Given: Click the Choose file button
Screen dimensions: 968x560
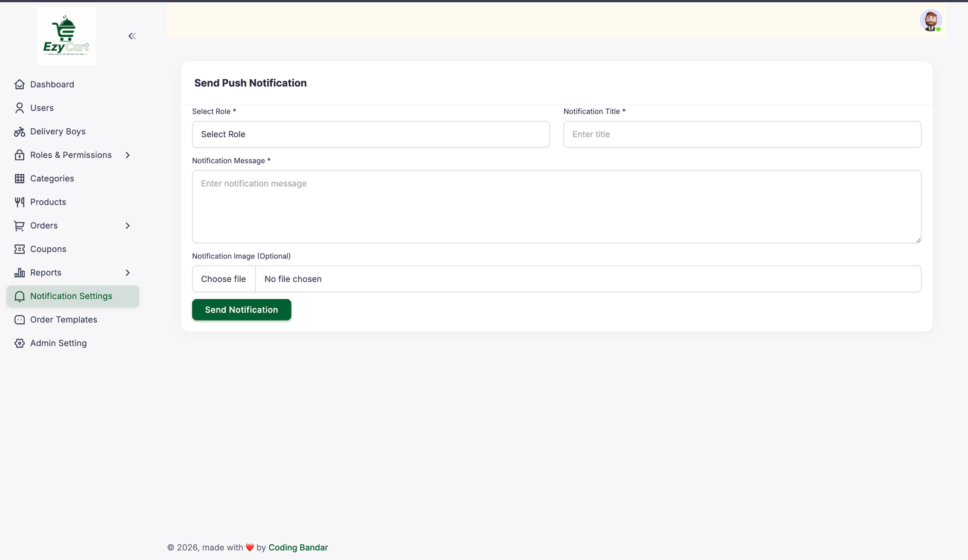Looking at the screenshot, I should click(x=224, y=279).
